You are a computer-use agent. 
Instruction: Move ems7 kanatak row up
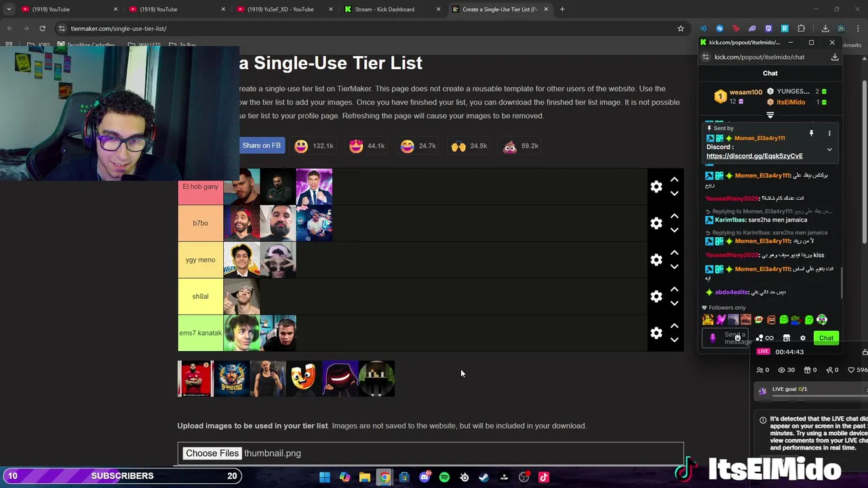coord(674,326)
